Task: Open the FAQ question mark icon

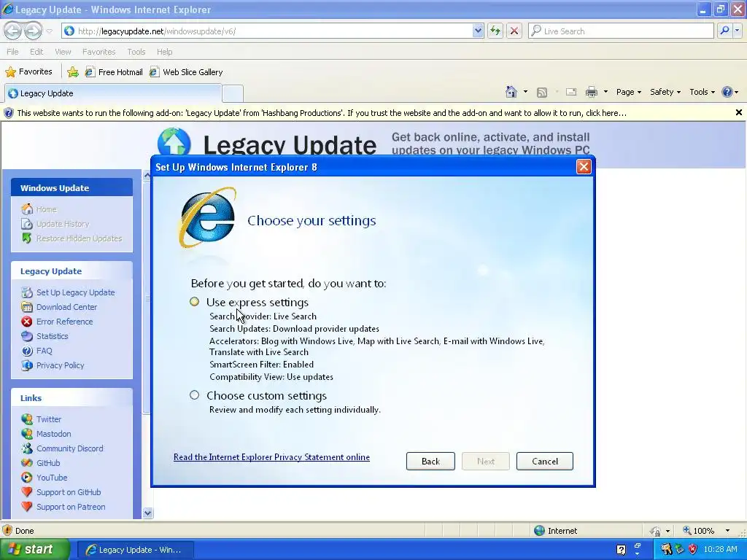Action: (27, 351)
